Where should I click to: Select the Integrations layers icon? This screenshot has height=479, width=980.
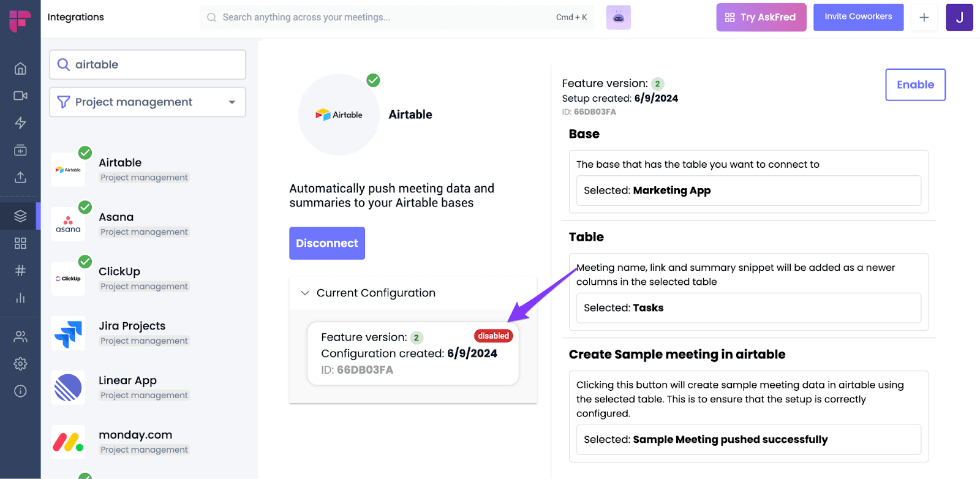tap(20, 216)
